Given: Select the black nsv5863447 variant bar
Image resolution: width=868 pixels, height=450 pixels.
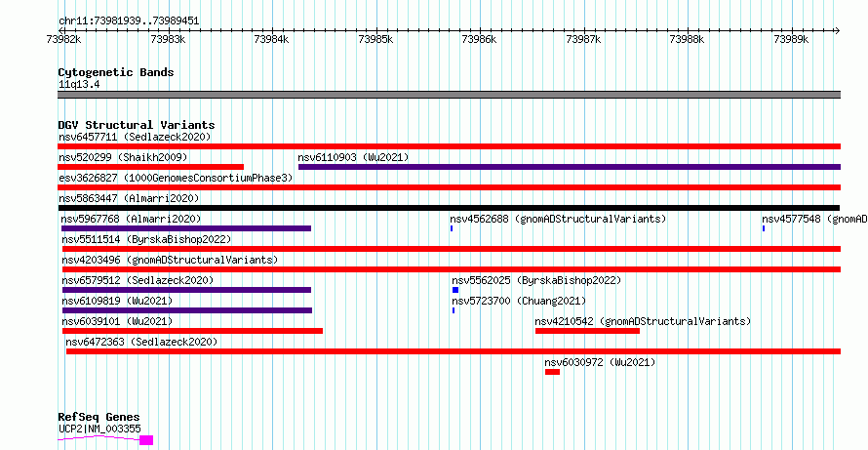Looking at the screenshot, I should [449, 208].
